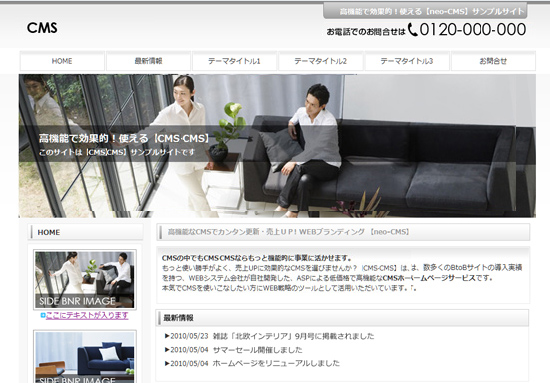
Task: Click the blue plus icon before the sidebar link
Action: (43, 315)
